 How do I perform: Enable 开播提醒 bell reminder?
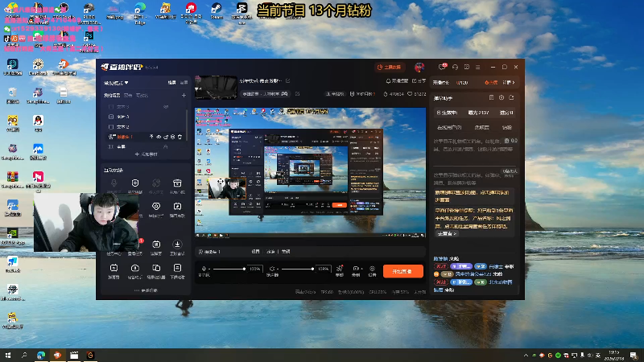[x=397, y=81]
